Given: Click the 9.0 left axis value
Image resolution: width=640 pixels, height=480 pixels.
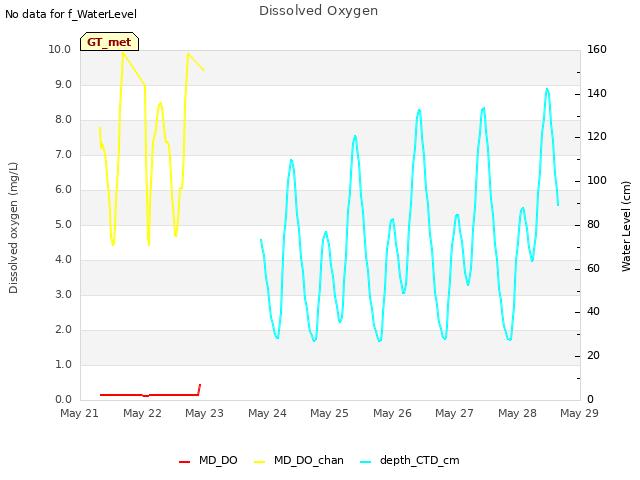Looking at the screenshot, I should point(63,84).
